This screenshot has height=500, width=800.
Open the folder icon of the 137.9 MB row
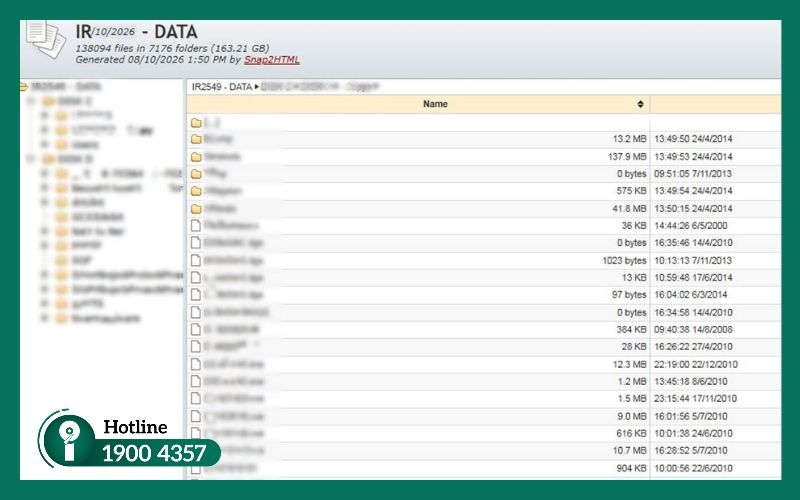196,157
